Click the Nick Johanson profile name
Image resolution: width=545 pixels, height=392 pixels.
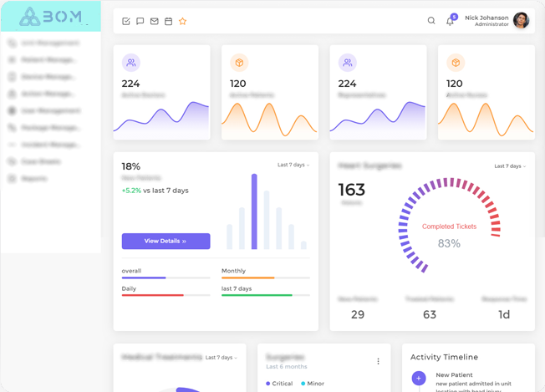[x=486, y=18]
